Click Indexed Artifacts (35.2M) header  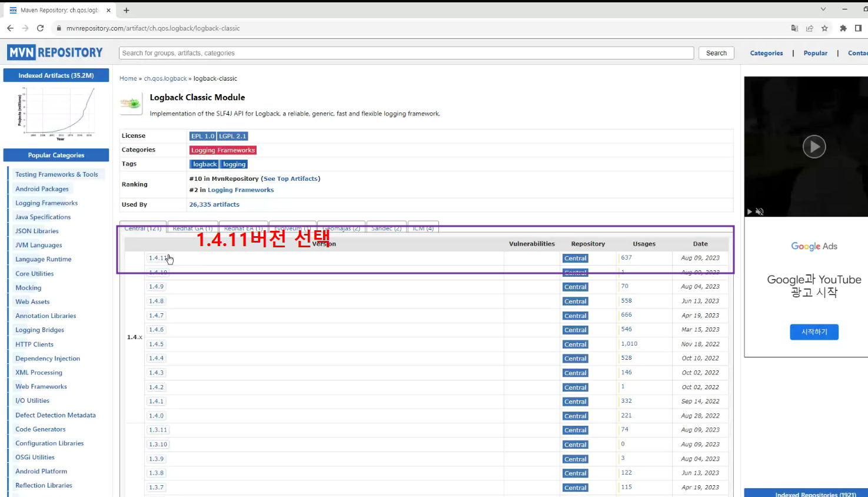coord(56,75)
